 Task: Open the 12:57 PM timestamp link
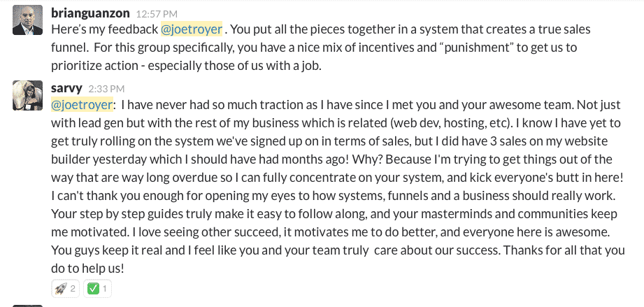point(157,14)
